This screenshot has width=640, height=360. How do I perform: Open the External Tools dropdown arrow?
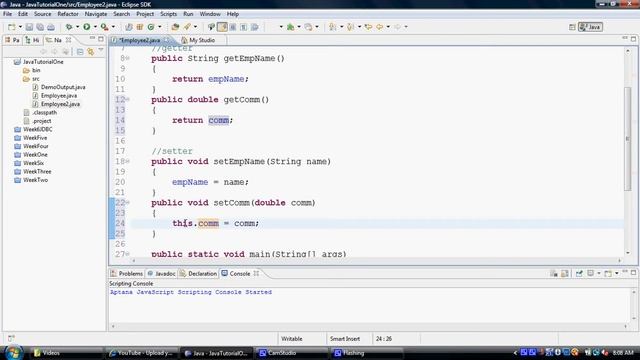[113, 27]
